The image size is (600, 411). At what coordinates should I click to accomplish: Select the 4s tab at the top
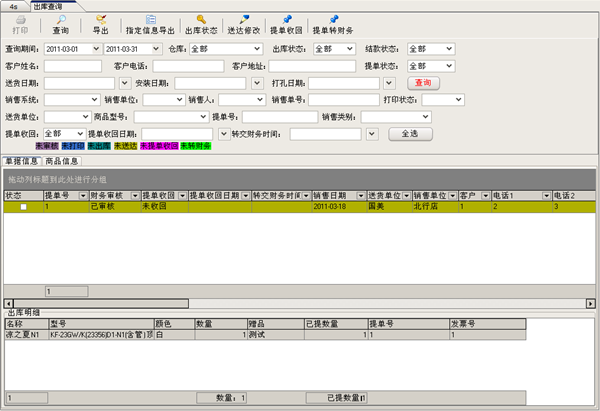(x=12, y=5)
